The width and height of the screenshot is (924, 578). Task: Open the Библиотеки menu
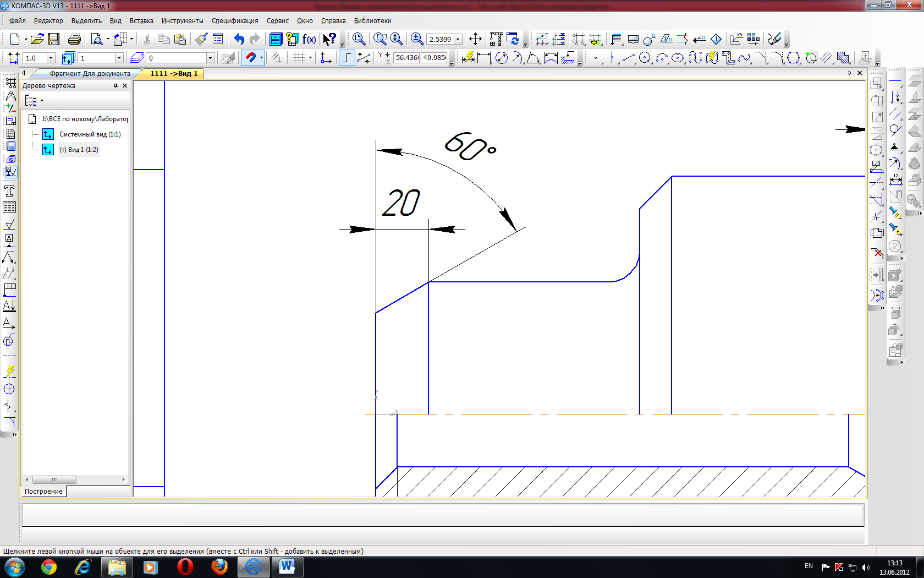pos(372,21)
